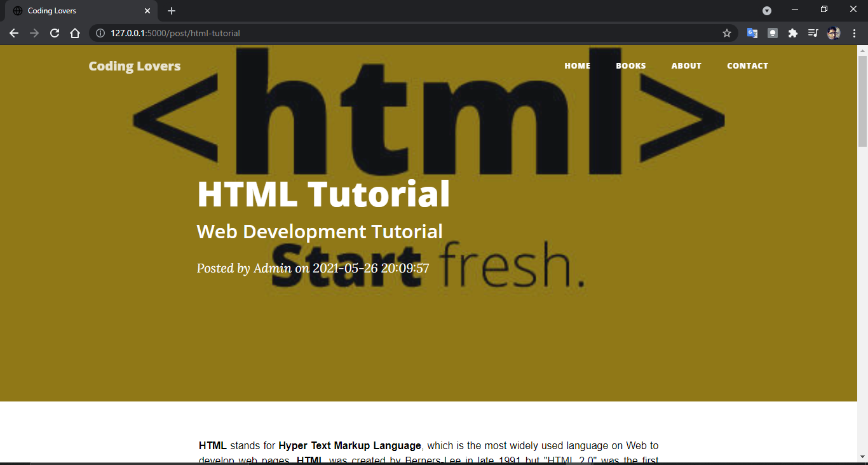Open the Extensions puzzle-piece menu
868x465 pixels.
pyautogui.click(x=792, y=32)
